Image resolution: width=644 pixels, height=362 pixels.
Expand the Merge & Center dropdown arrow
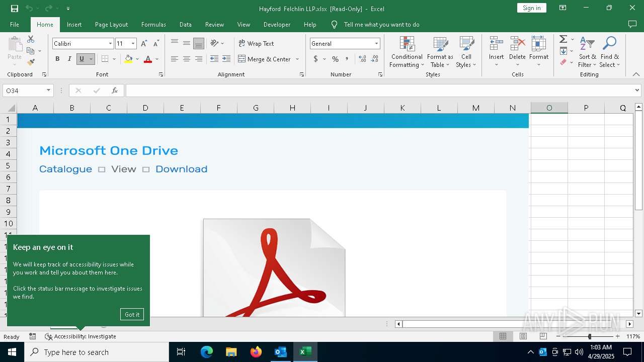pos(297,59)
